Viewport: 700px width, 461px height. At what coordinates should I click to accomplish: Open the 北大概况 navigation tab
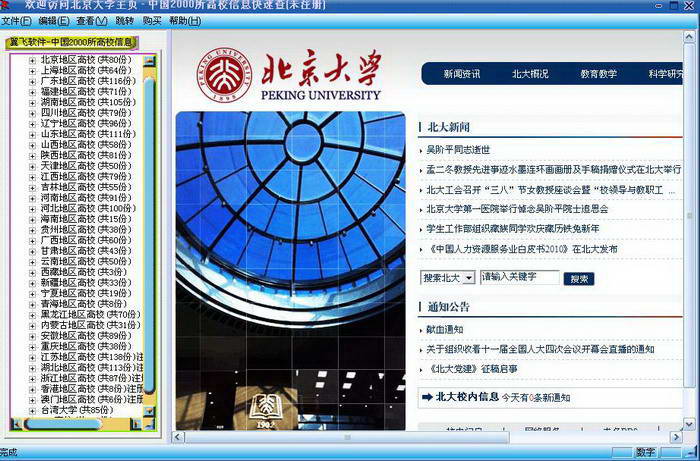pos(530,74)
